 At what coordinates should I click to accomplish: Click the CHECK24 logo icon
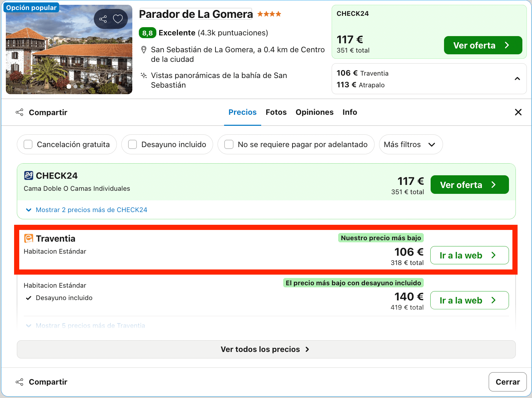pos(29,176)
